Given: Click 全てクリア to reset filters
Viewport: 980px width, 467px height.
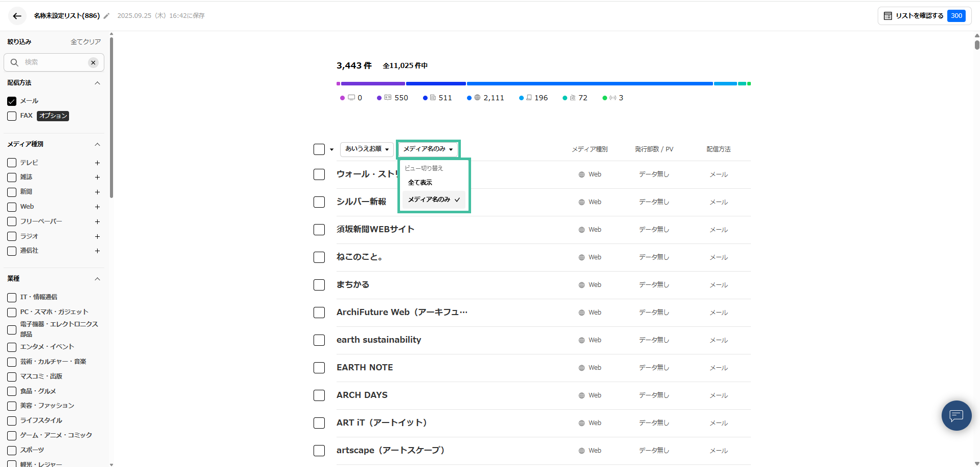Looking at the screenshot, I should (x=85, y=41).
